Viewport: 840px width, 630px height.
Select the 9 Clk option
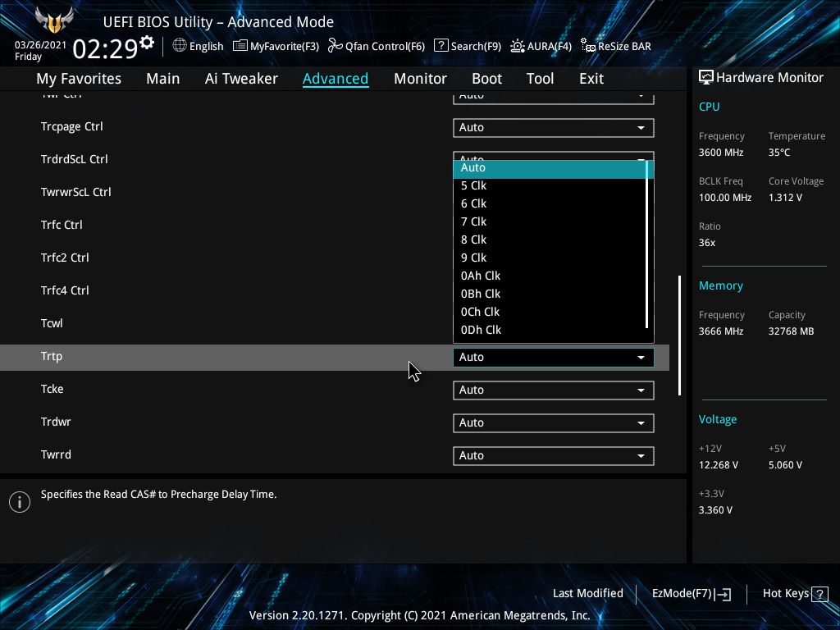coord(550,258)
